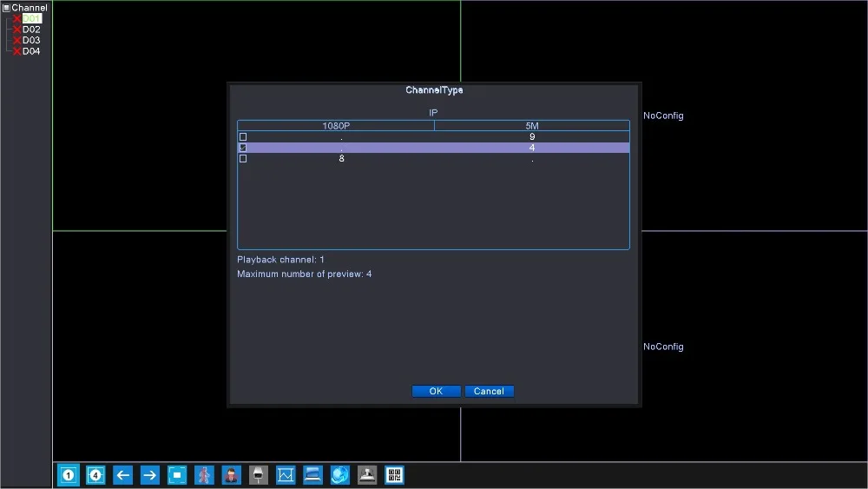Open the user account icon
This screenshot has width=868, height=489.
[232, 474]
